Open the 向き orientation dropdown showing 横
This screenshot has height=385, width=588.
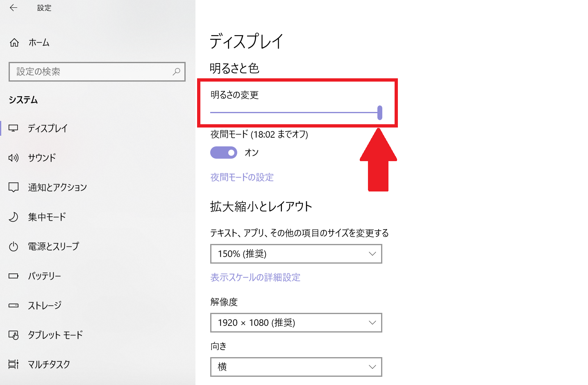[x=296, y=367]
